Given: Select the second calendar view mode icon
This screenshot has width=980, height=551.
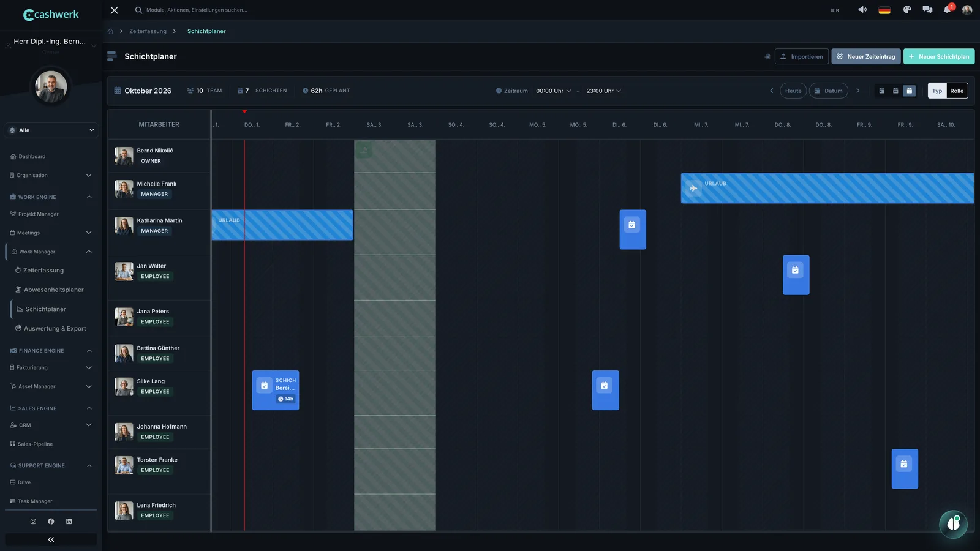Looking at the screenshot, I should tap(895, 91).
